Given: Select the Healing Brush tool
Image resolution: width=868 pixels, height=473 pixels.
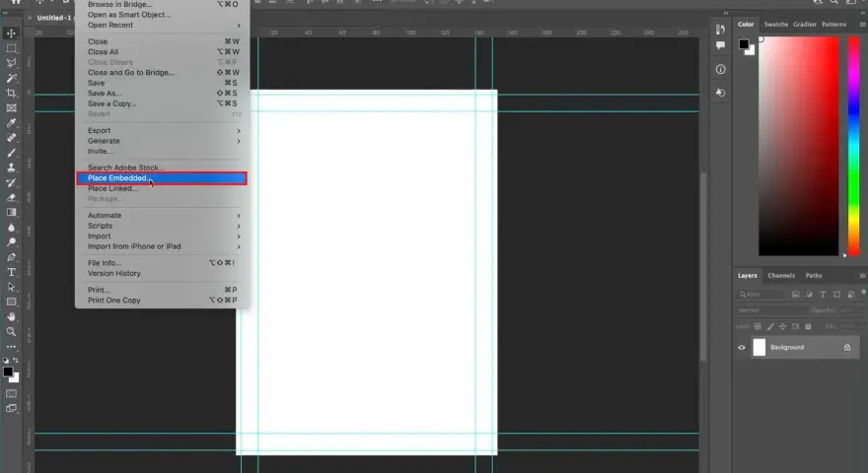Looking at the screenshot, I should click(11, 138).
